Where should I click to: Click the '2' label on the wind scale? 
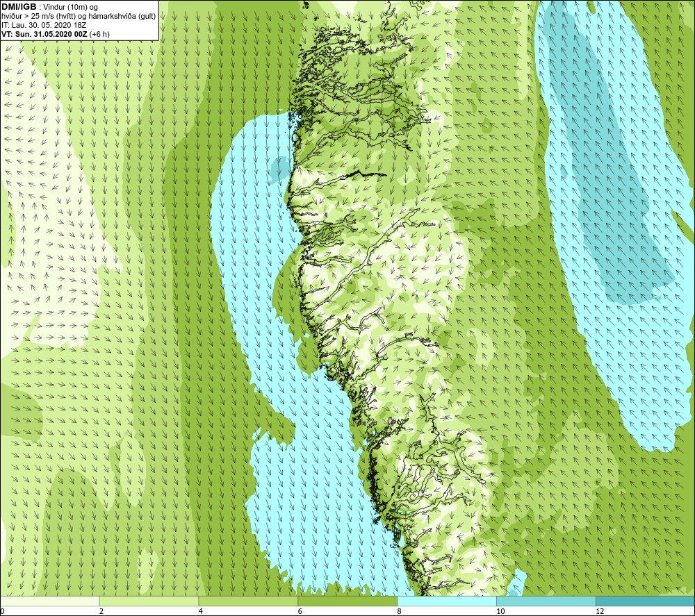(x=101, y=612)
